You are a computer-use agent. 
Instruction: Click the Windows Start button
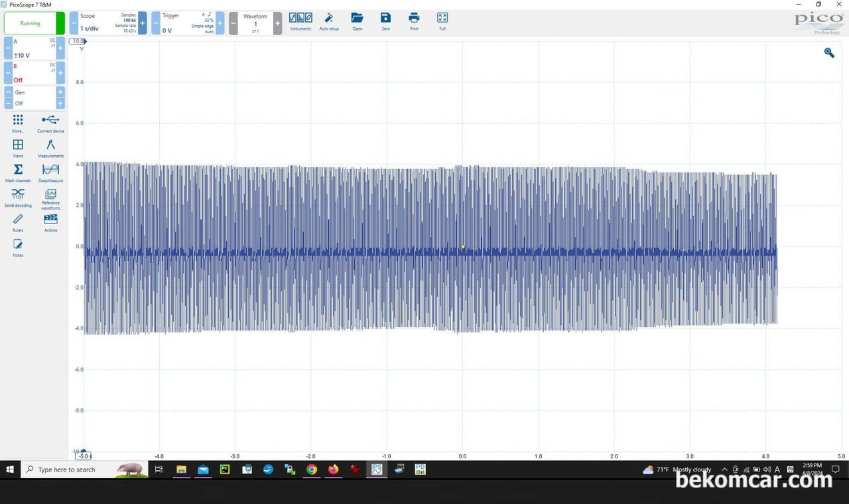coord(11,470)
